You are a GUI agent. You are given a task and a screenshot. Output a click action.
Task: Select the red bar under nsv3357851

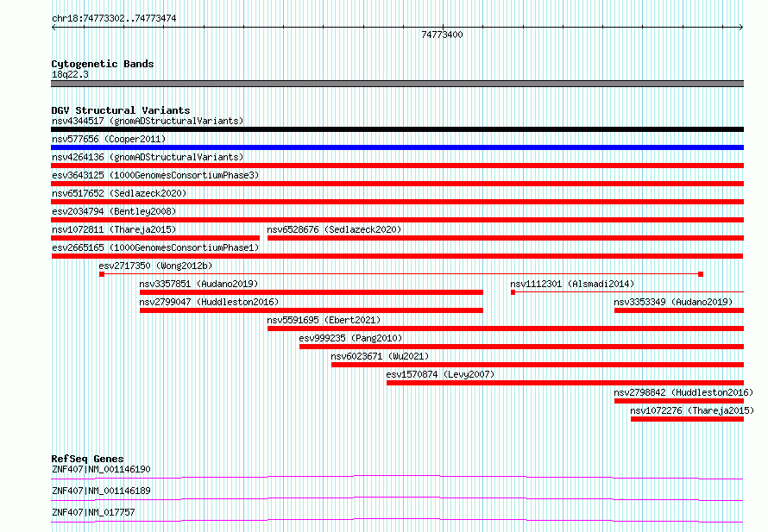pyautogui.click(x=311, y=292)
